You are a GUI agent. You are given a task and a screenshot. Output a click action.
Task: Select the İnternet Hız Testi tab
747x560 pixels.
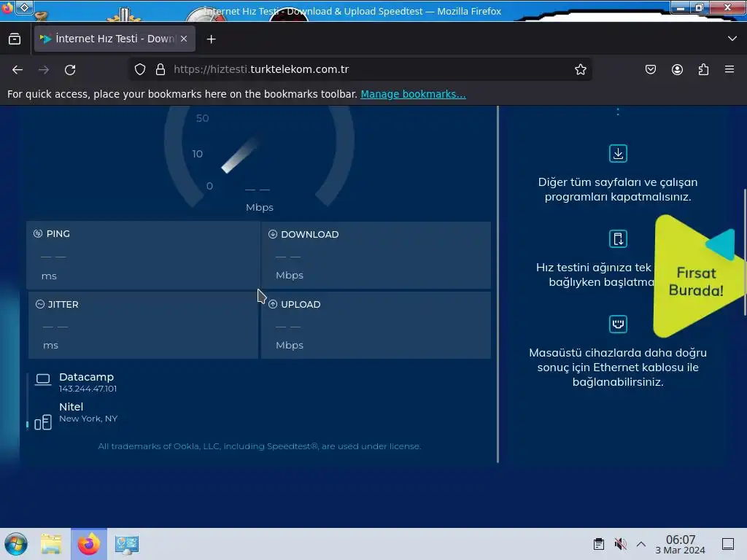tap(115, 39)
